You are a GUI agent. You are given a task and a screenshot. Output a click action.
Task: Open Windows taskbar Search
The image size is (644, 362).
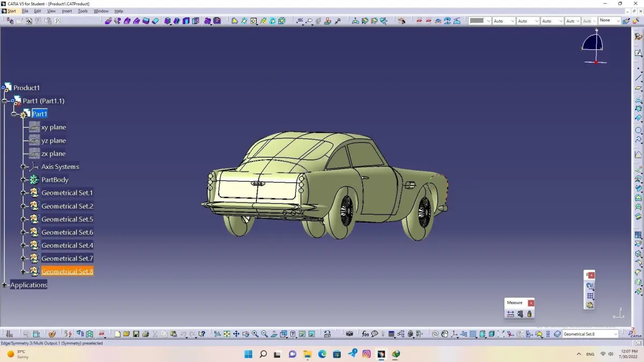(263, 354)
